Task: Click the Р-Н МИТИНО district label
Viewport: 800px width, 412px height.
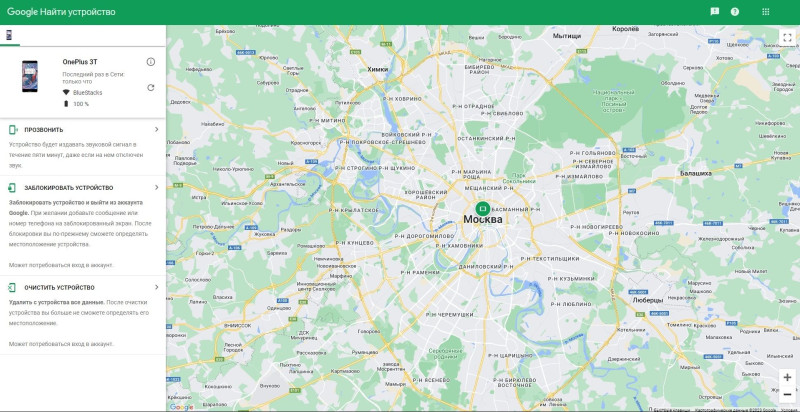Action: coord(327,120)
